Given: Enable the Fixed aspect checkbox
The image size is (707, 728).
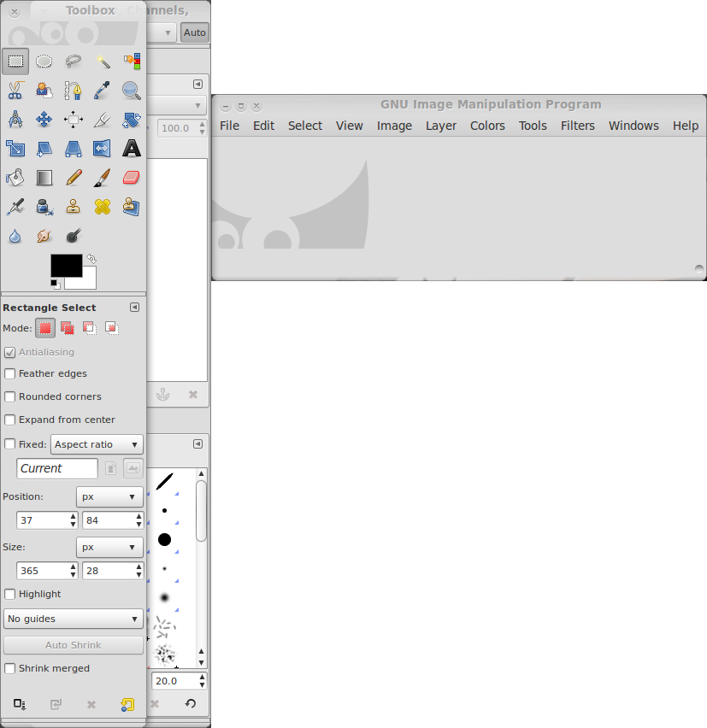Looking at the screenshot, I should (x=9, y=444).
